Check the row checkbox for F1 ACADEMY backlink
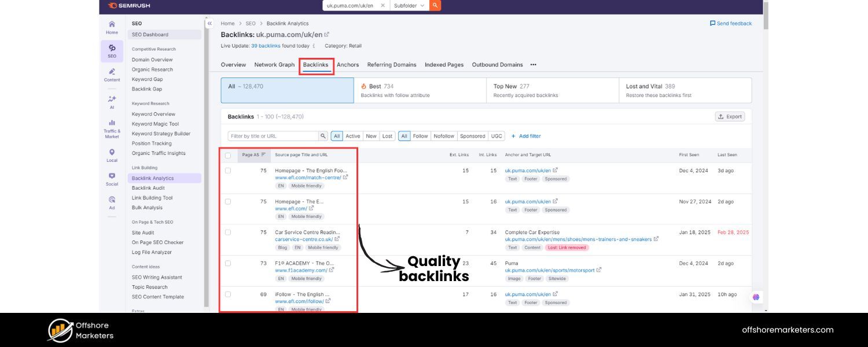The image size is (868, 347). pyautogui.click(x=227, y=263)
